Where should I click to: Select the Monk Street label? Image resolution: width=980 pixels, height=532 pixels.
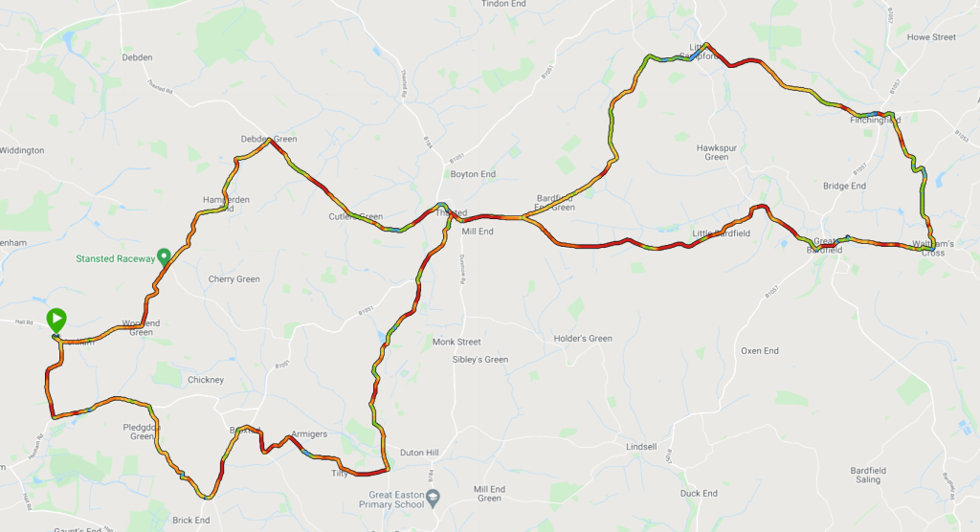click(x=457, y=342)
